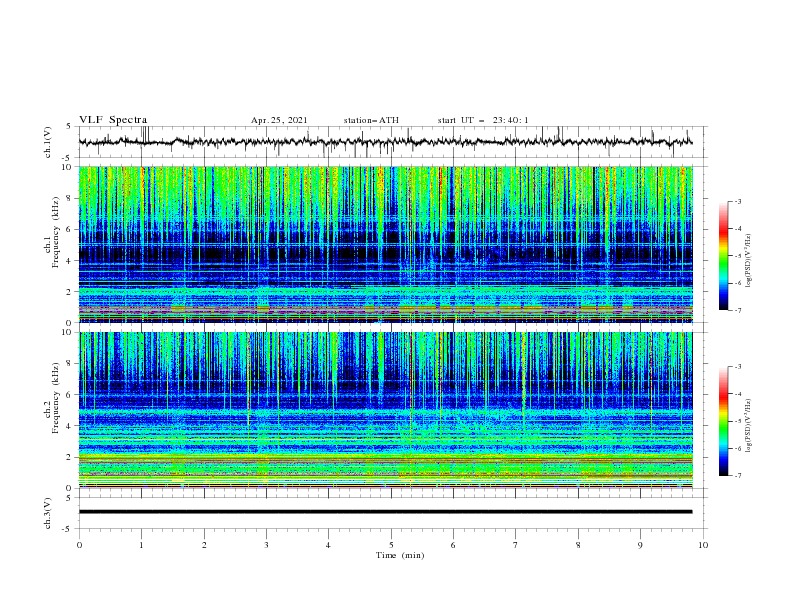This screenshot has height=612, width=792.
Task: Click the '6' kHz tick of ch.2 frequency axis
Action: (x=69, y=394)
